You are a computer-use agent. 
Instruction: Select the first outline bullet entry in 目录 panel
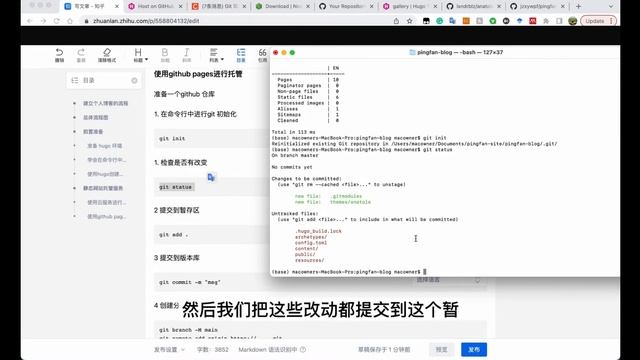point(105,103)
